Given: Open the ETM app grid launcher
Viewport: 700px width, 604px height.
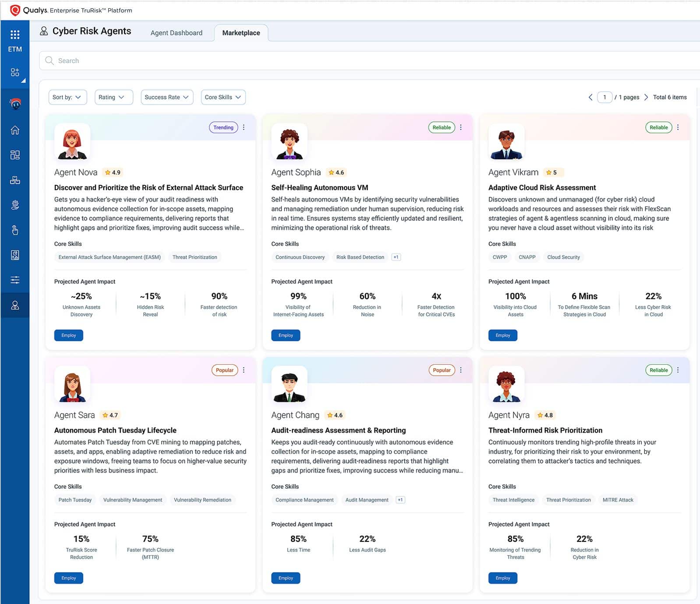Looking at the screenshot, I should pyautogui.click(x=15, y=35).
